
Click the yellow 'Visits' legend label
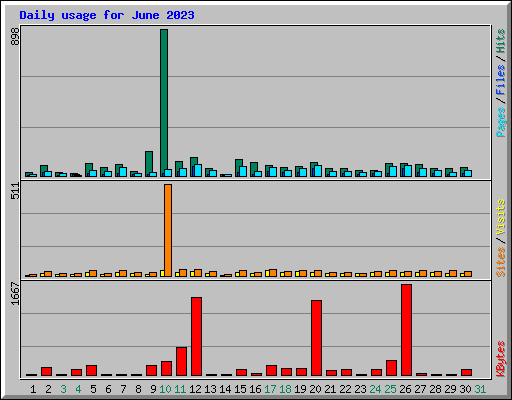pos(500,217)
